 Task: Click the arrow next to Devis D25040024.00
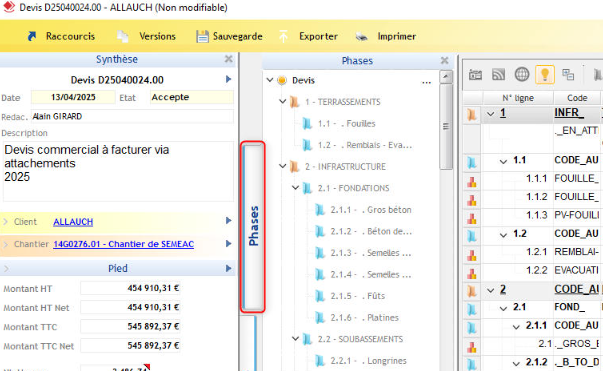tap(228, 79)
